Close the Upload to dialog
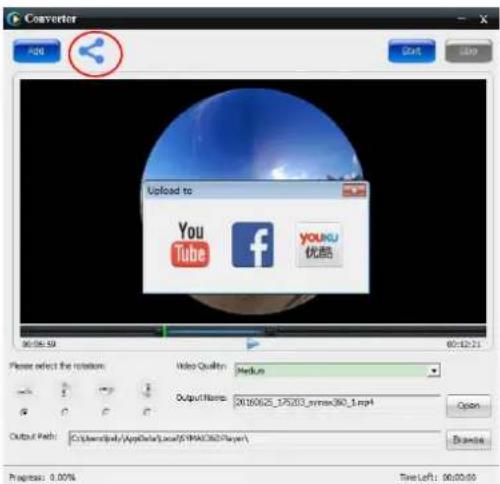This screenshot has height=484, width=500. pyautogui.click(x=354, y=191)
